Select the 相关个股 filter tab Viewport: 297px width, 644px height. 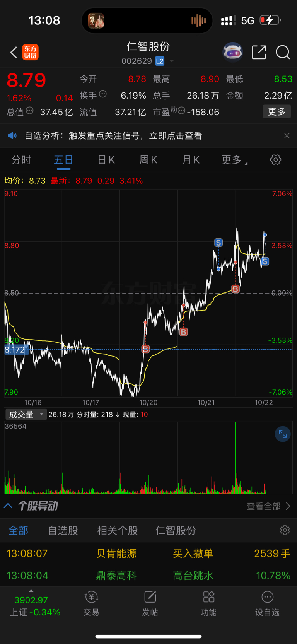pyautogui.click(x=118, y=530)
